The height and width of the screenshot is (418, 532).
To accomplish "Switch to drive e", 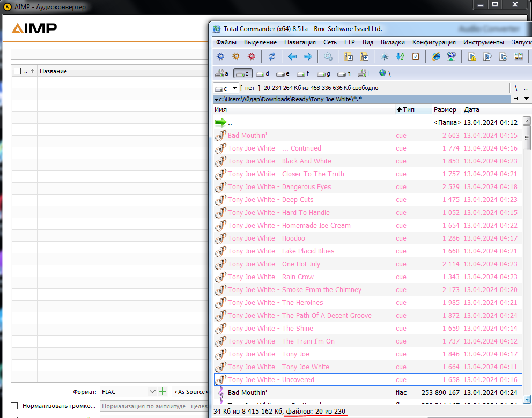I will point(283,73).
